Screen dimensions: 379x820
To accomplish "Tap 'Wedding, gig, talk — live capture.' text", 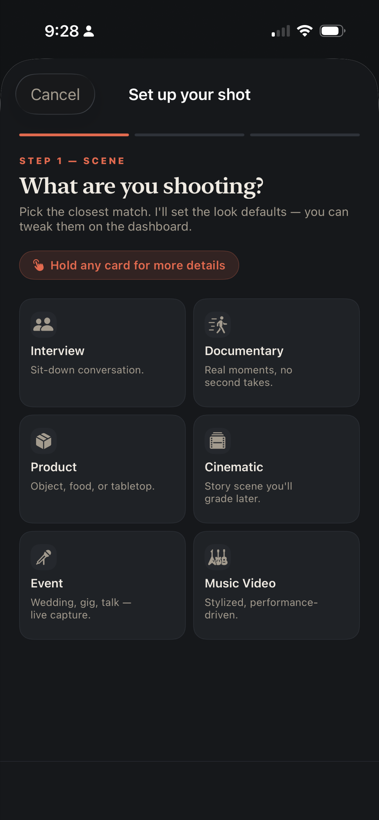I will click(x=81, y=609).
